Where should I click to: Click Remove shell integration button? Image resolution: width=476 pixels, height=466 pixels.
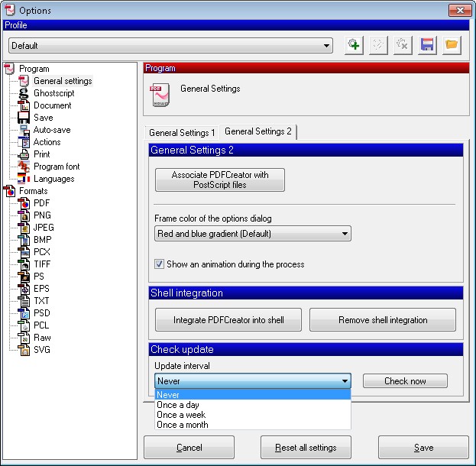pyautogui.click(x=383, y=319)
